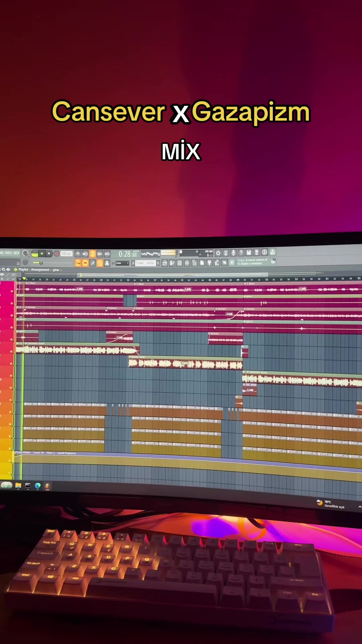Click bar 41 on the timeline ruler
The width and height of the screenshot is (362, 644).
[x=182, y=280]
